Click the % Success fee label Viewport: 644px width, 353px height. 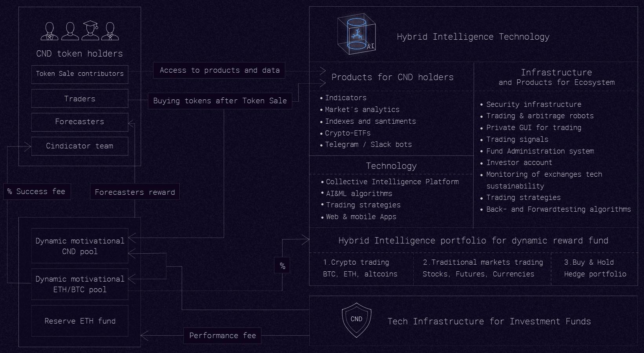tap(37, 192)
